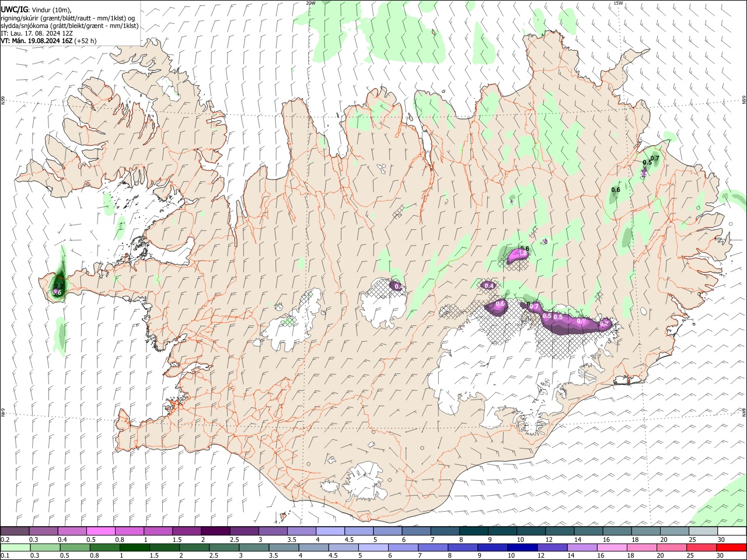The width and height of the screenshot is (747, 560).
Task: Select the lower-row legend swatch labeled 25
Action: (701, 548)
